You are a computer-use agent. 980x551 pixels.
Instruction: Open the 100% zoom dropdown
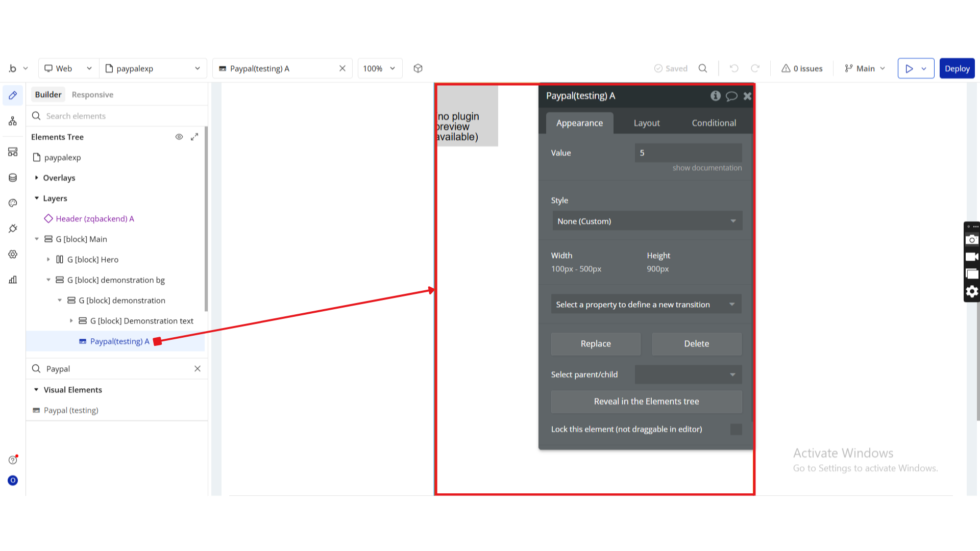(379, 68)
